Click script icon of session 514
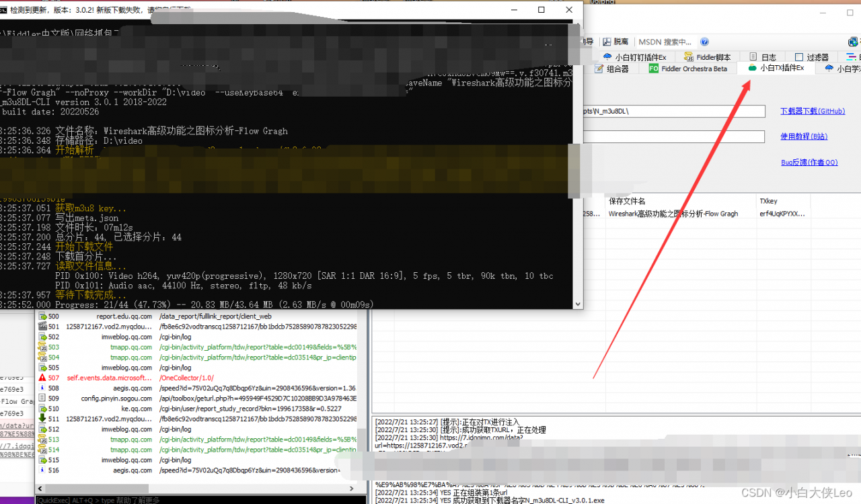 (x=42, y=450)
